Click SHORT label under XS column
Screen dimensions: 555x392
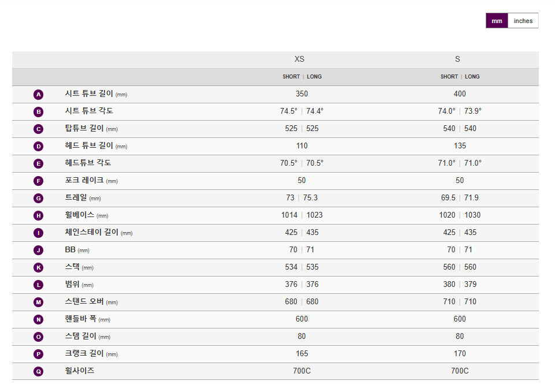(x=291, y=77)
